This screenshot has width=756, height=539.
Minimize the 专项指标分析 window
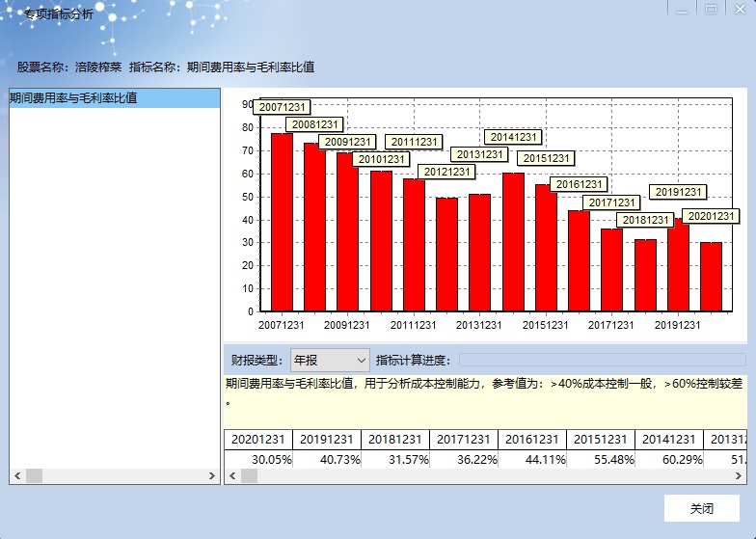click(x=682, y=10)
